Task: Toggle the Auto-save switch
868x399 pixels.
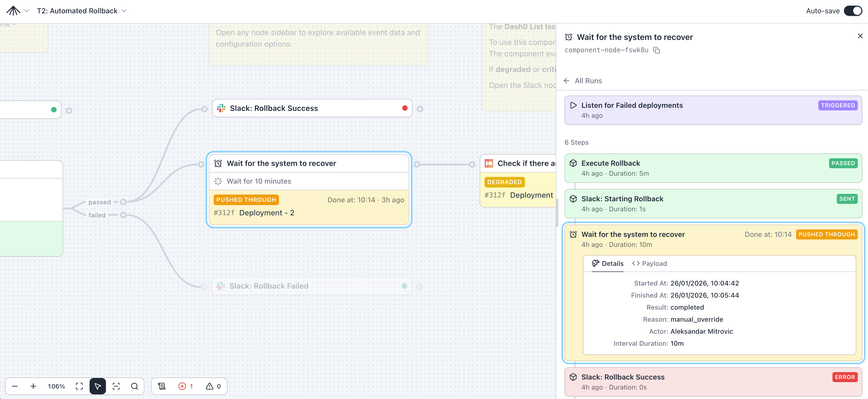Action: pyautogui.click(x=852, y=11)
